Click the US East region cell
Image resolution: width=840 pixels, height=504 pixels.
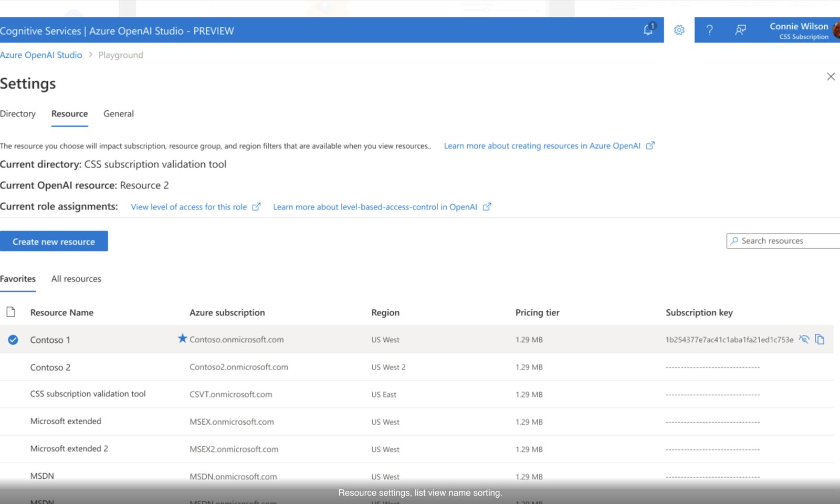384,394
